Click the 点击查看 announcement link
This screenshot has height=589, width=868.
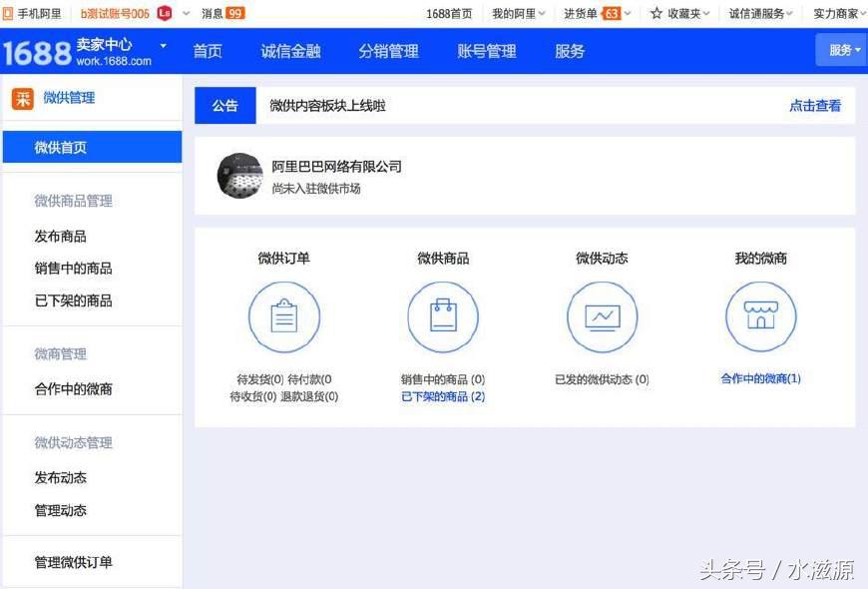click(x=815, y=105)
